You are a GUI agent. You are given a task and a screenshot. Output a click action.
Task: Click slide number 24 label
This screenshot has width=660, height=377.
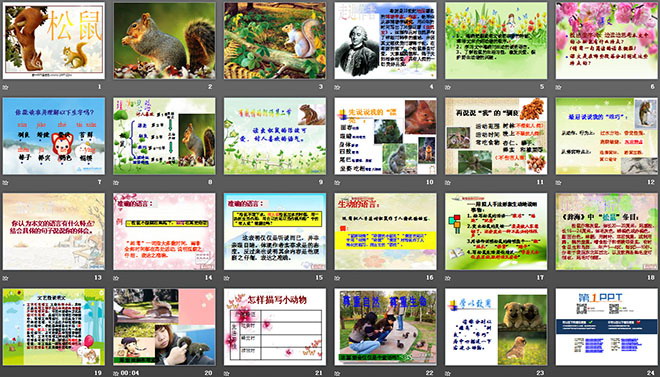pos(651,373)
